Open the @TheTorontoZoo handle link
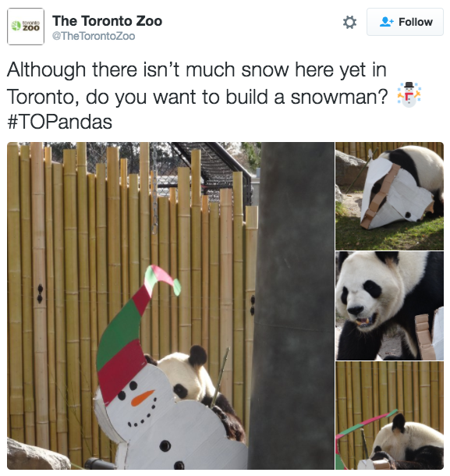This screenshot has width=450, height=476. (94, 36)
